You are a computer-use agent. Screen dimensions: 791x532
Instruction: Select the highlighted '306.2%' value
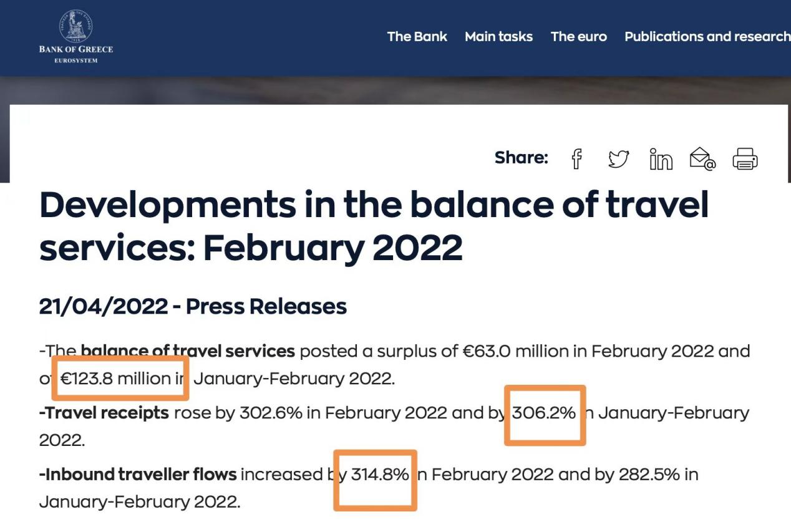click(544, 414)
